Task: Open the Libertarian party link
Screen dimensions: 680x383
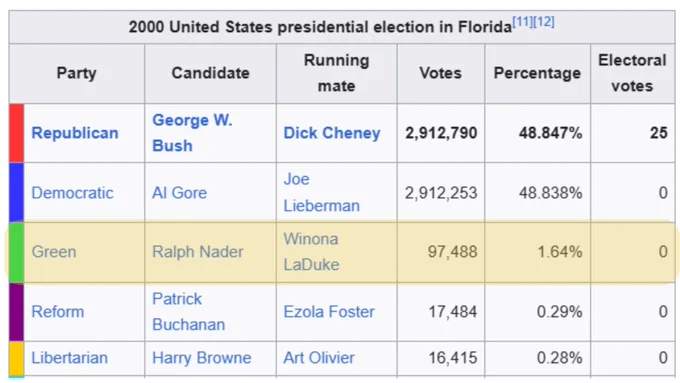Action: pyautogui.click(x=69, y=358)
